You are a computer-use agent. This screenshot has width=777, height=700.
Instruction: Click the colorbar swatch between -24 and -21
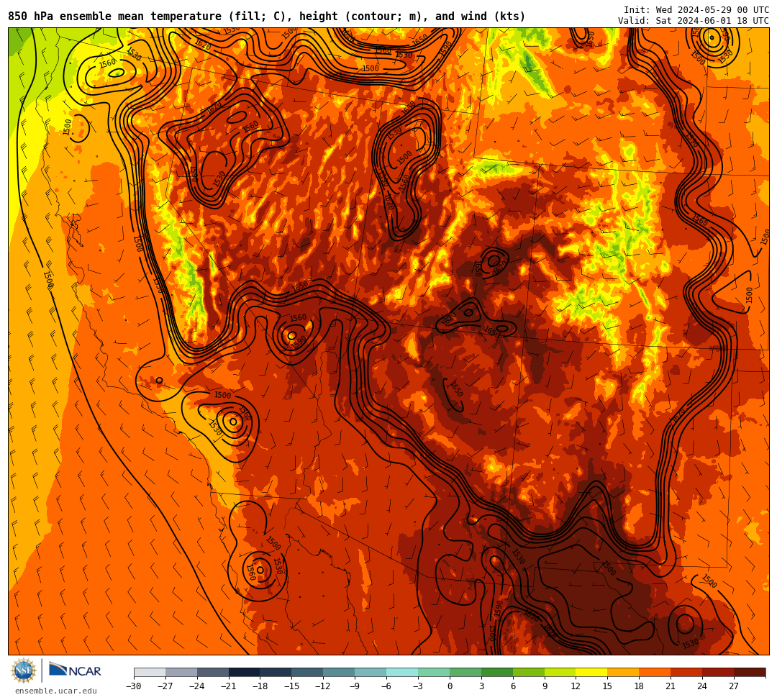[x=213, y=672]
